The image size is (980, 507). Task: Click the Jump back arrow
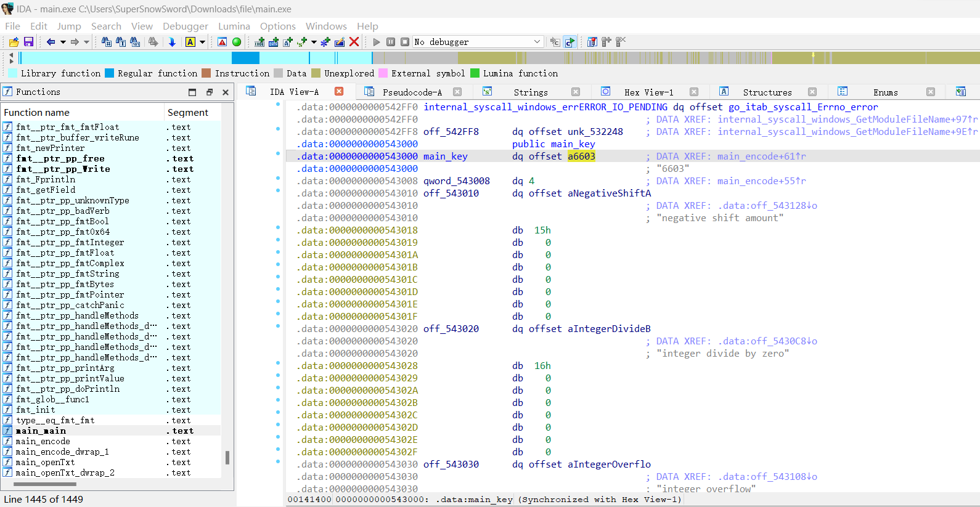click(x=51, y=42)
